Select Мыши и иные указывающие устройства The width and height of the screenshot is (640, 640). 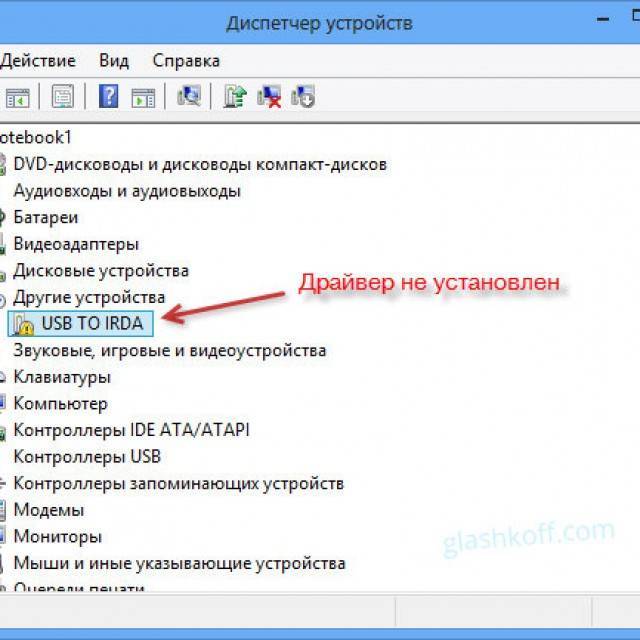coord(180,564)
